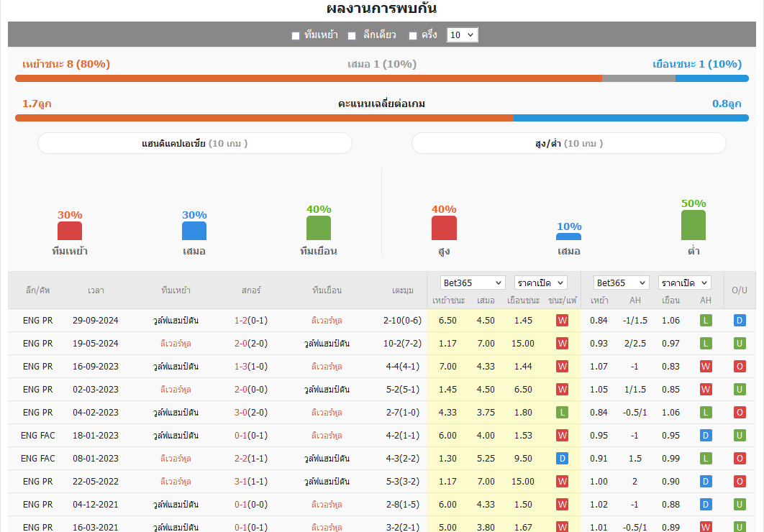Click the AH result L badge for 04-02-2023
764x532 pixels.
point(706,412)
